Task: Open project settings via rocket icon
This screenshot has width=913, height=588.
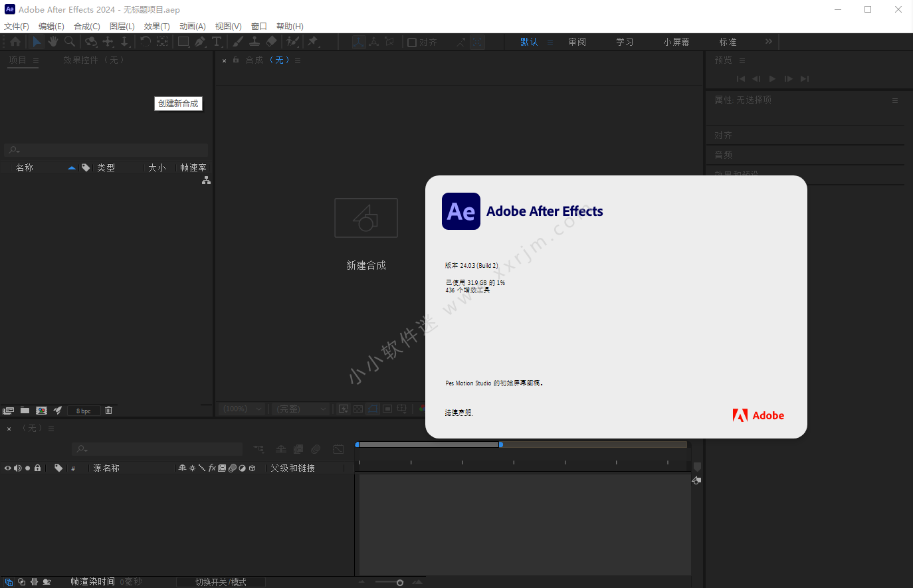Action: pos(58,411)
